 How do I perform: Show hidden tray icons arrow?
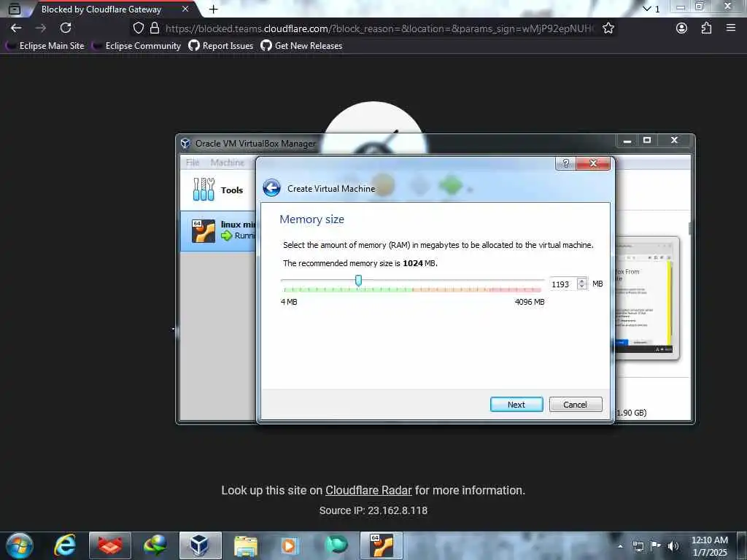[620, 546]
